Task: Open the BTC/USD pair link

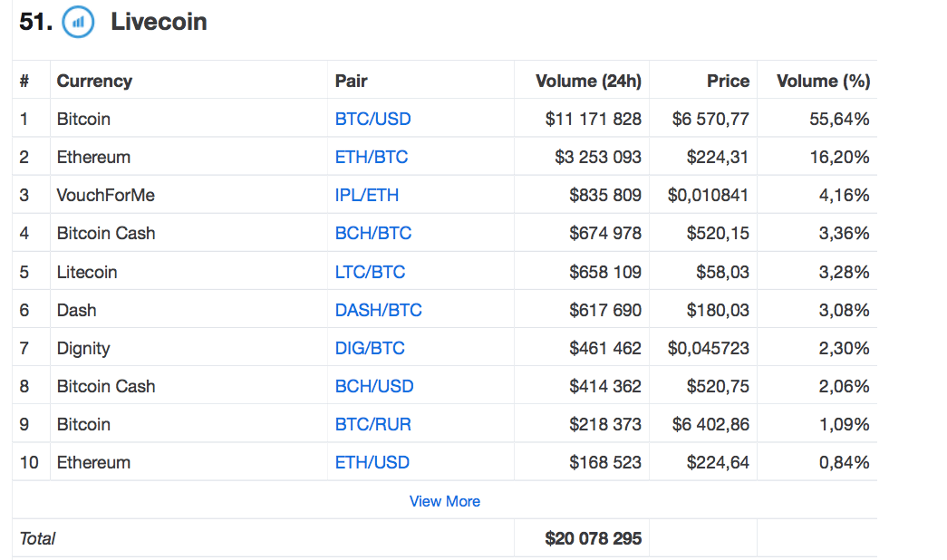Action: coord(372,119)
